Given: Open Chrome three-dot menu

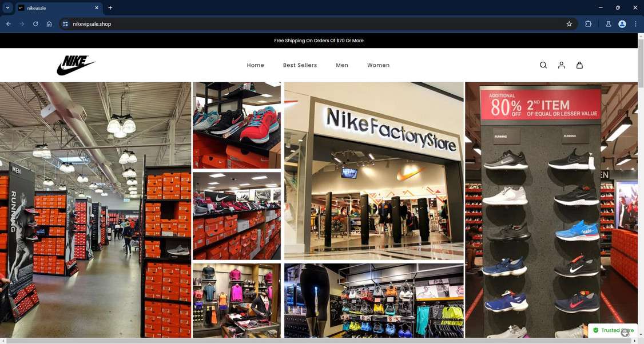Looking at the screenshot, I should (635, 24).
